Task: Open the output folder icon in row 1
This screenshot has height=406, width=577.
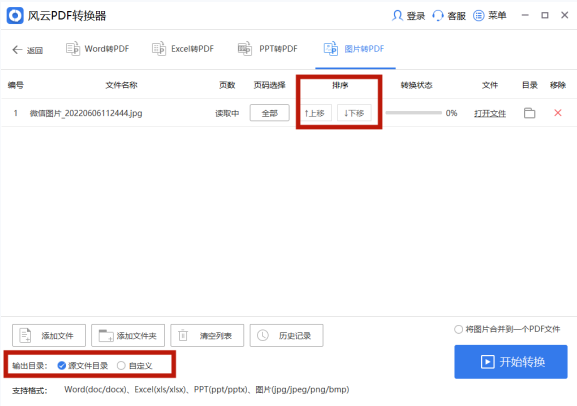Action: pos(530,113)
